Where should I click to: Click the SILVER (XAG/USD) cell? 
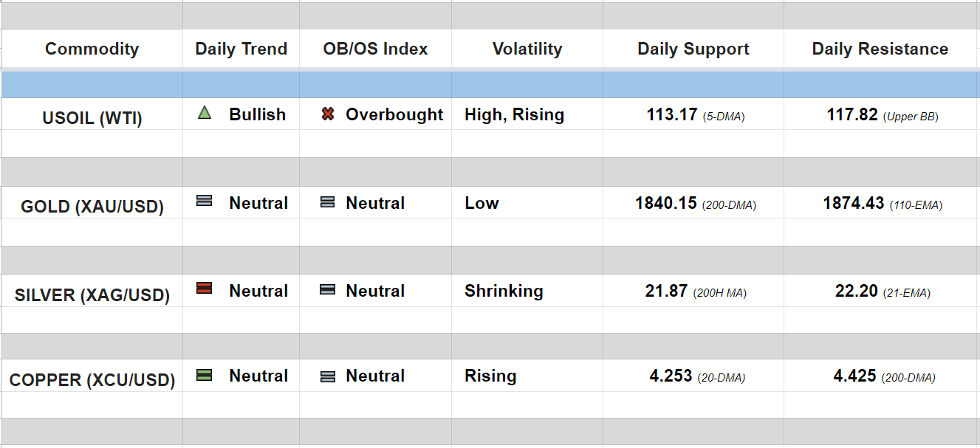(x=92, y=295)
